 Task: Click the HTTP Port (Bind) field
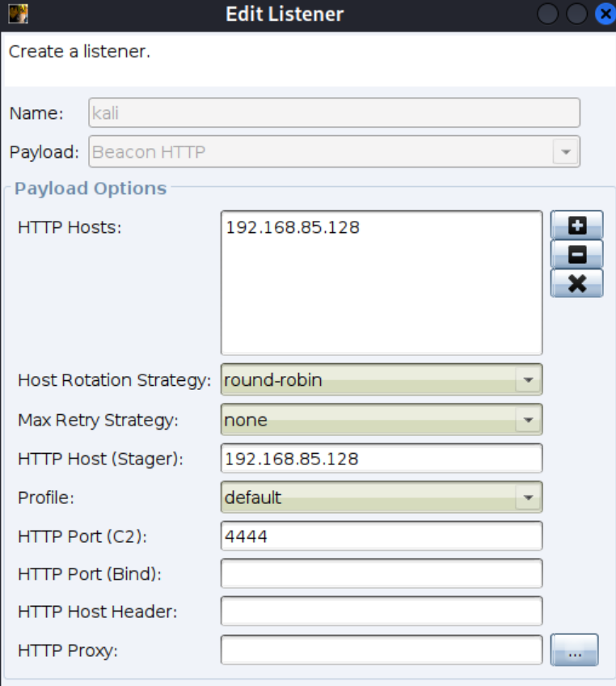coord(381,574)
